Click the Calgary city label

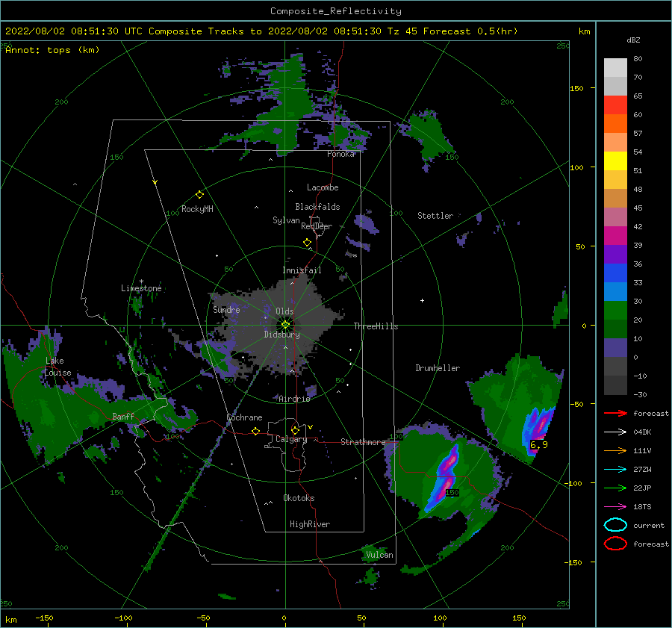[x=291, y=439]
